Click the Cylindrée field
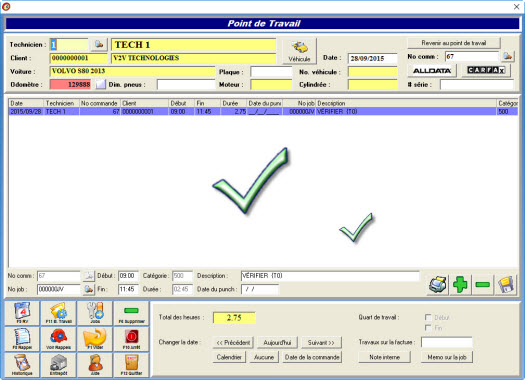Viewport: 525px width, 380px height. (x=372, y=84)
